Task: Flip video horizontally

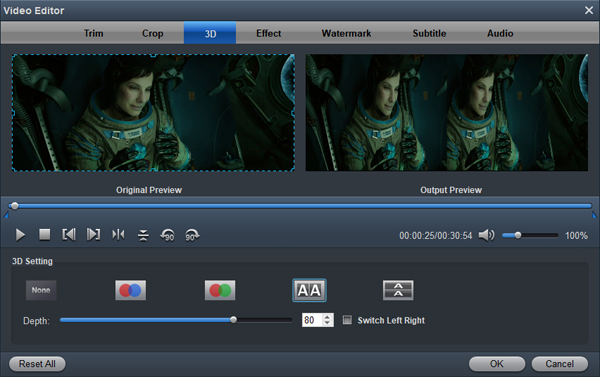Action: coord(118,234)
